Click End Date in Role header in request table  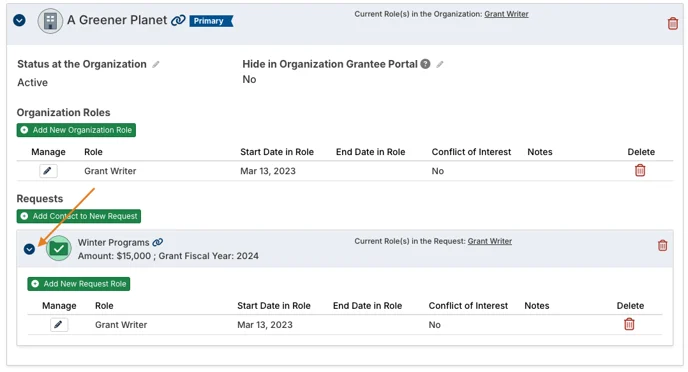pyautogui.click(x=367, y=306)
